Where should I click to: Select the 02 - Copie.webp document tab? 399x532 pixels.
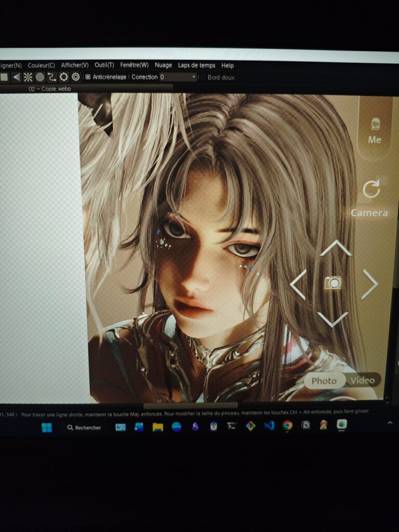[x=50, y=89]
